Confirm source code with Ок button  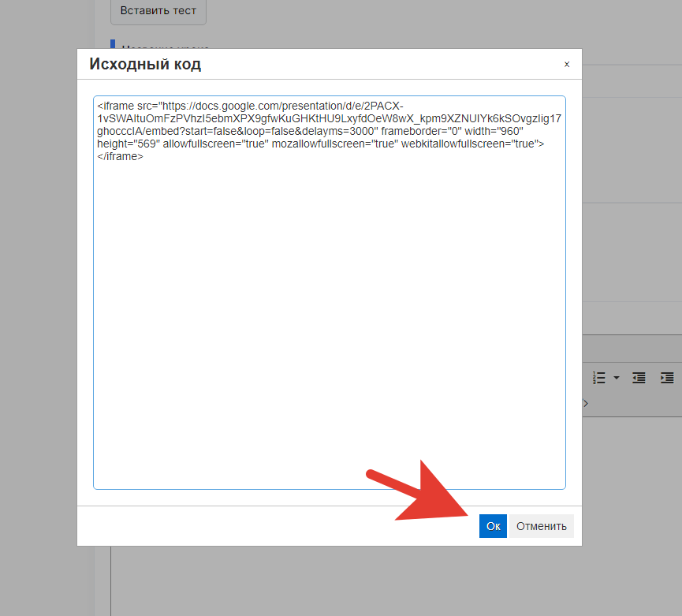click(x=493, y=526)
